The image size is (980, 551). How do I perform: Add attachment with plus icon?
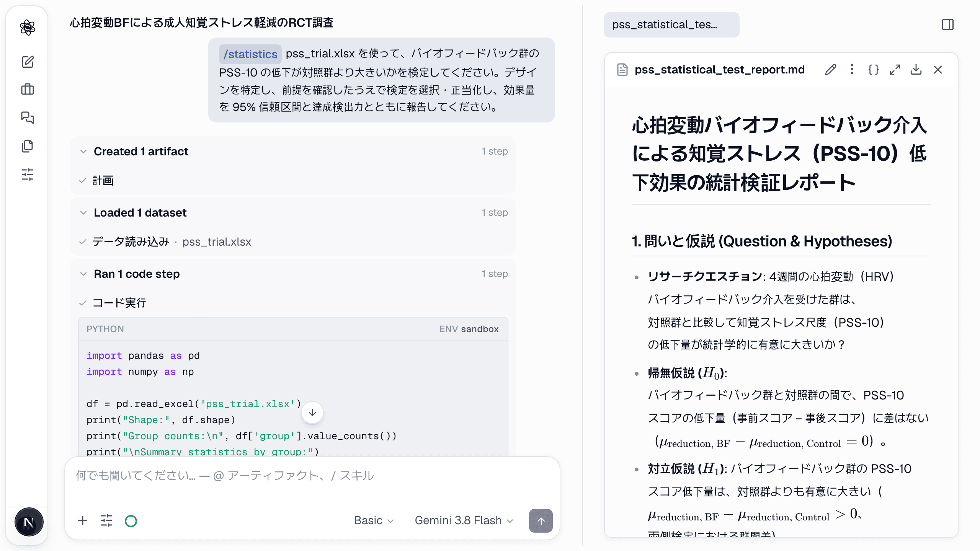coord(83,520)
